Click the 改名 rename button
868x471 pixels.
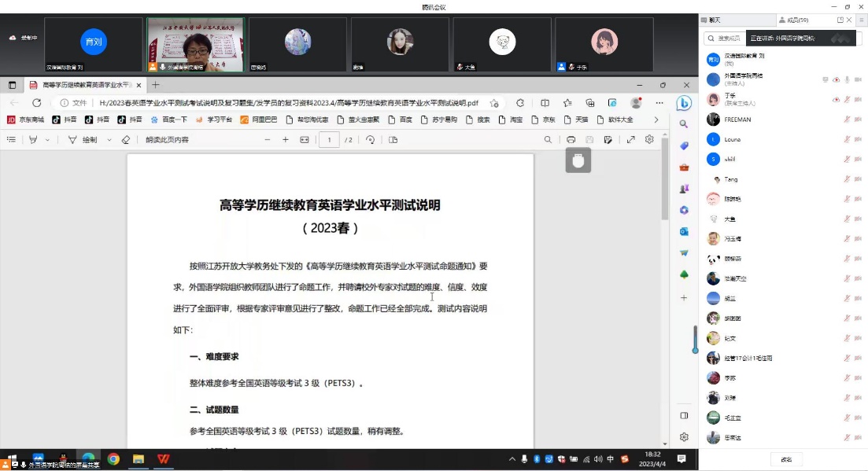point(785,458)
